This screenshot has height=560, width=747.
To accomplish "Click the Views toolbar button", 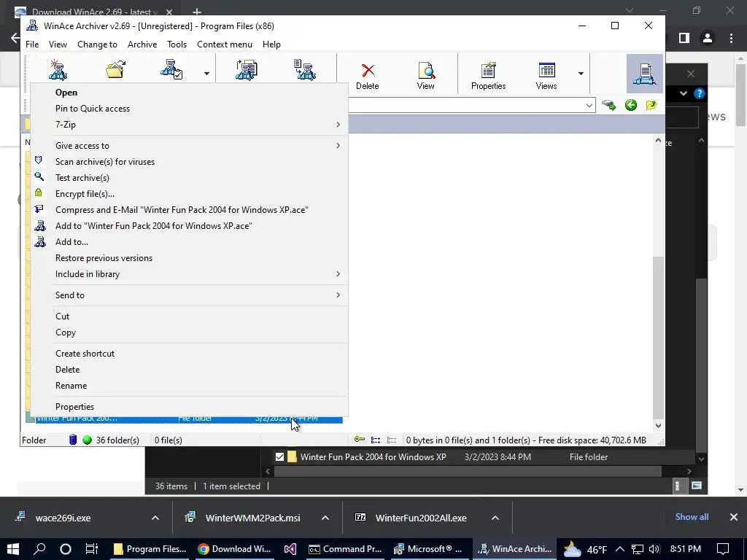I will pyautogui.click(x=546, y=76).
